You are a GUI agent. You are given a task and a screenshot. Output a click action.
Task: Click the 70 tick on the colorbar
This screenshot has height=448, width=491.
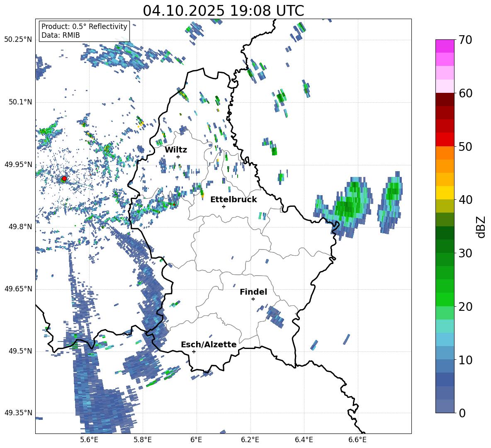pos(465,40)
